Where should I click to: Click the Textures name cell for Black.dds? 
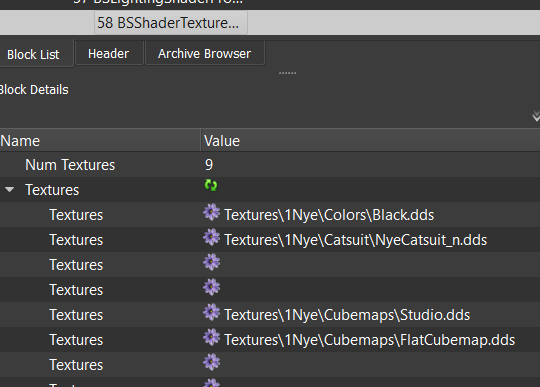pos(76,215)
